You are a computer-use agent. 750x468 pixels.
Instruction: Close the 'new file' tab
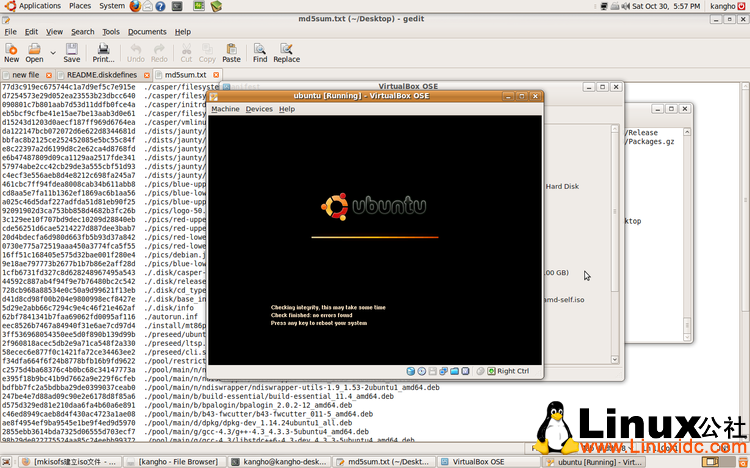click(49, 75)
